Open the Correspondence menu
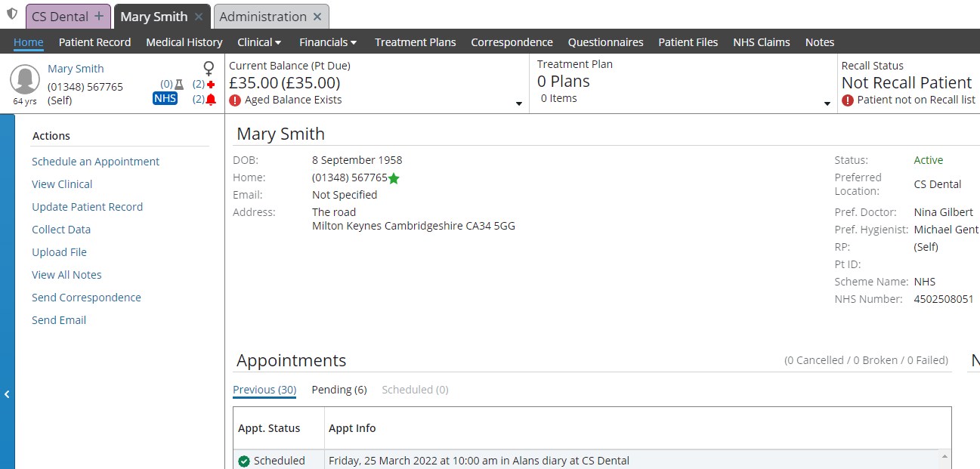This screenshot has width=980, height=469. click(x=512, y=42)
